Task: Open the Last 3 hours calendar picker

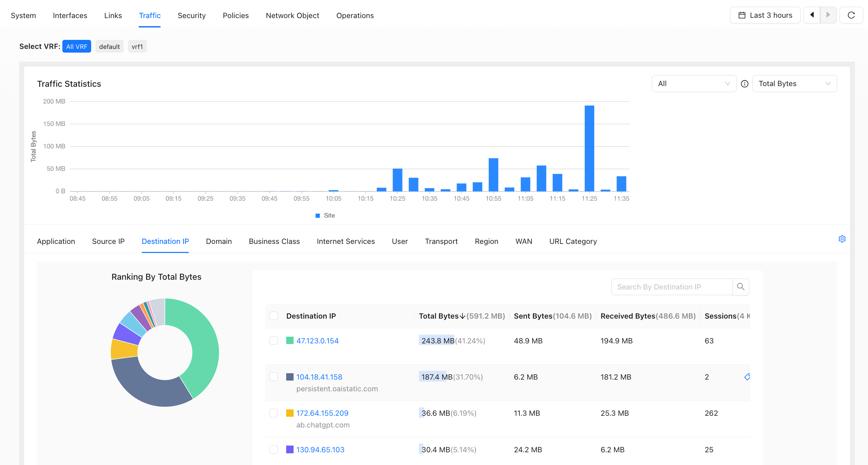Action: point(765,15)
